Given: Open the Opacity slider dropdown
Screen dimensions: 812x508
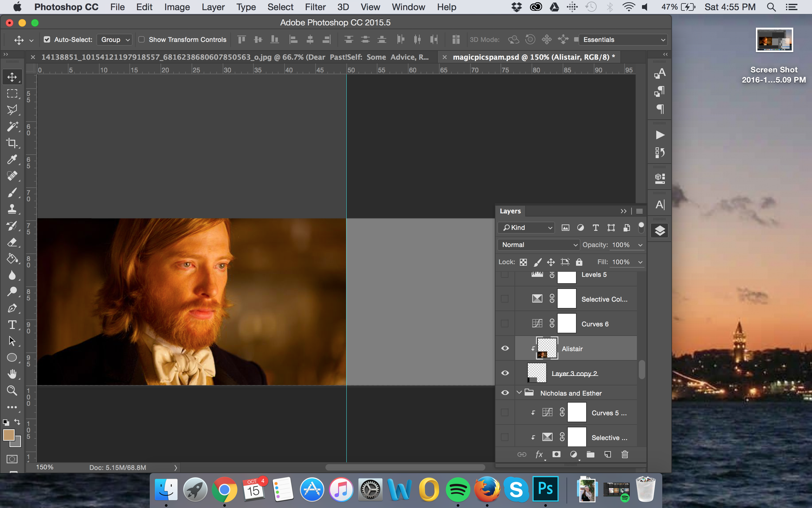Looking at the screenshot, I should 640,245.
